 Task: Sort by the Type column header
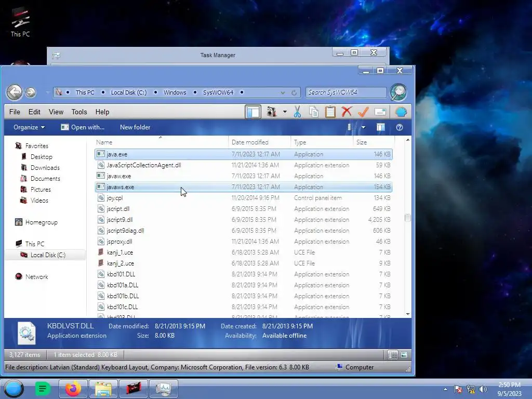[322, 142]
